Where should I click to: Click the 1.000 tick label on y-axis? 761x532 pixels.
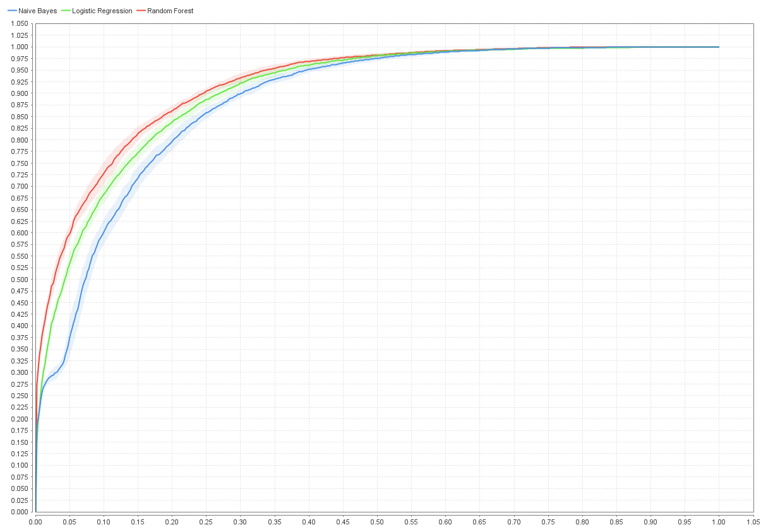coord(19,47)
